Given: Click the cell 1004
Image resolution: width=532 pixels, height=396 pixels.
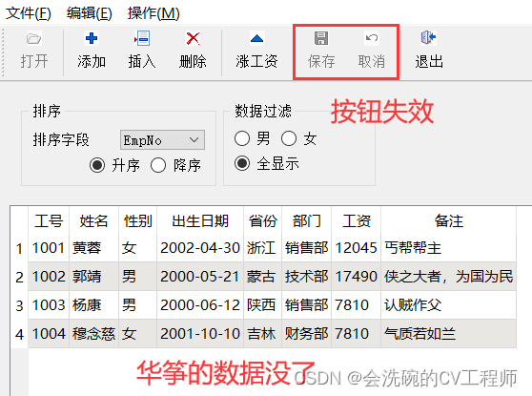Looking at the screenshot, I should pyautogui.click(x=49, y=334).
